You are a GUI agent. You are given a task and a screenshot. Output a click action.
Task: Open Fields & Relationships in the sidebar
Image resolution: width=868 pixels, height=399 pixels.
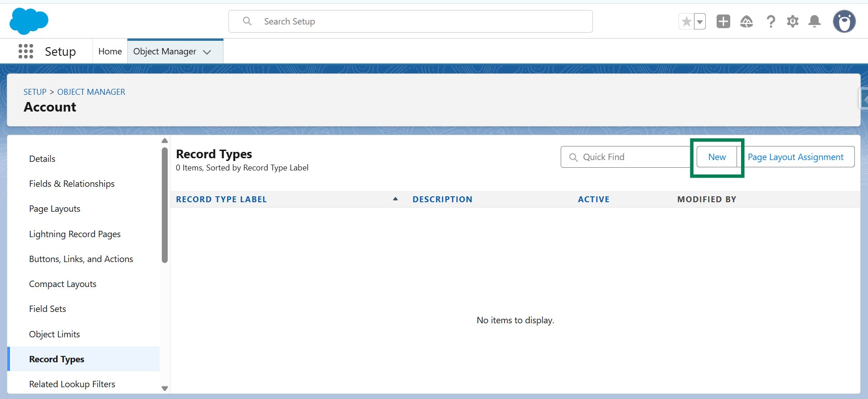72,184
